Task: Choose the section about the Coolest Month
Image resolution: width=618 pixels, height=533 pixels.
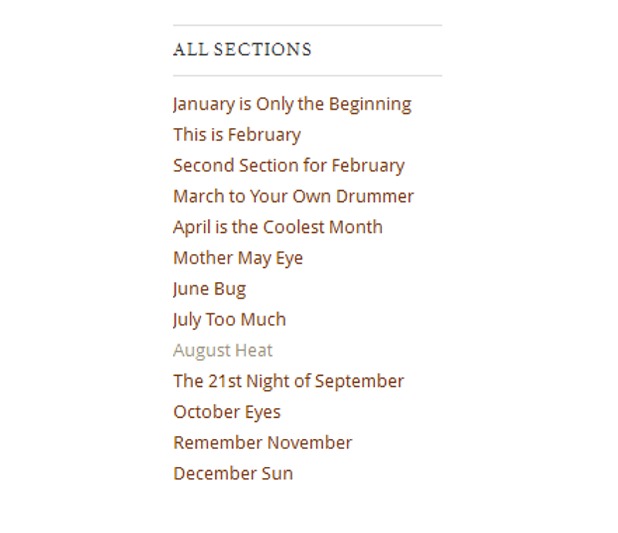Action: pyautogui.click(x=277, y=227)
